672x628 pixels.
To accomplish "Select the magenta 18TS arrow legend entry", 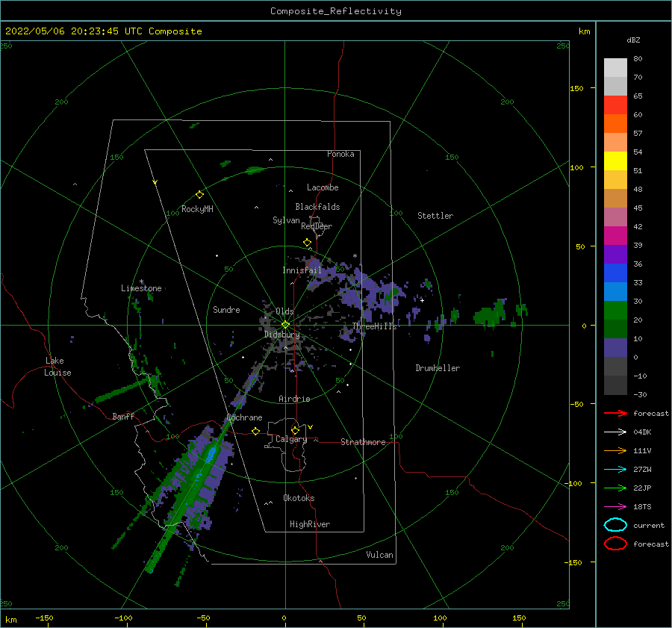I will 615,507.
